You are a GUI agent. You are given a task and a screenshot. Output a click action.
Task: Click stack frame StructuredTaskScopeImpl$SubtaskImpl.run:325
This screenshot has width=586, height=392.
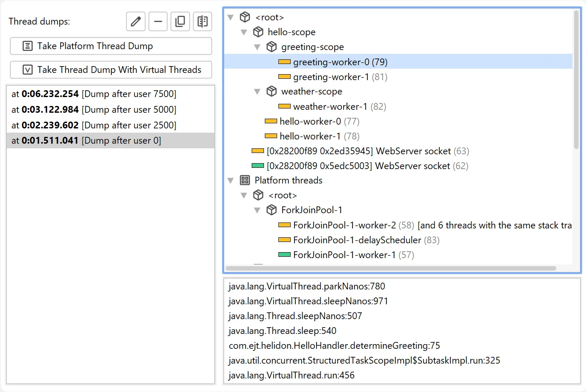click(364, 361)
